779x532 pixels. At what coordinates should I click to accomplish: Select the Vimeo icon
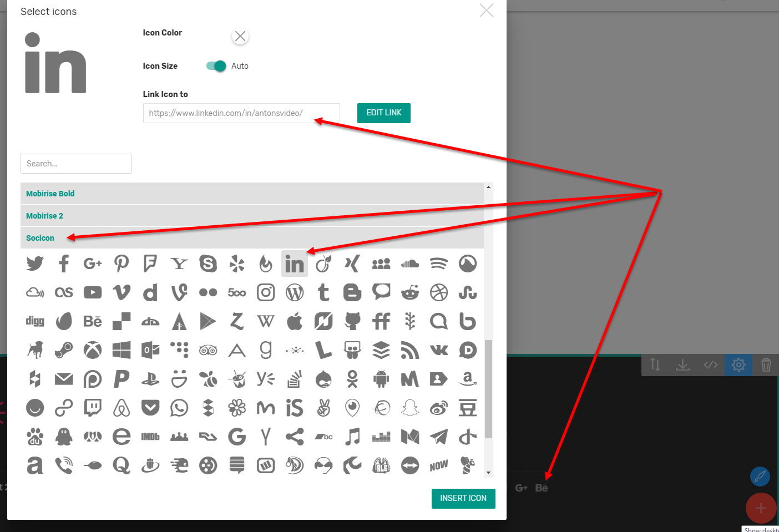(x=122, y=292)
